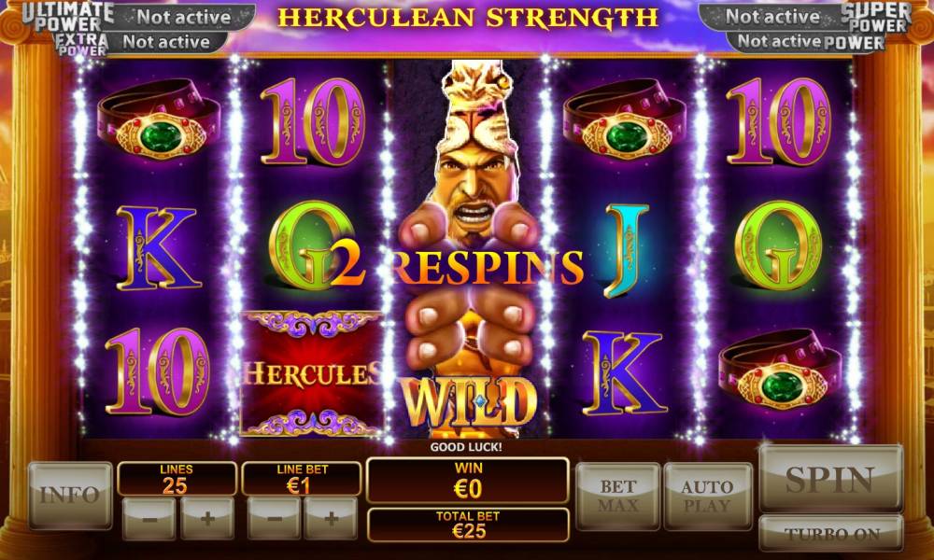Click the green Q symbol on fifth reel
This screenshot has height=560, width=934.
[x=778, y=245]
